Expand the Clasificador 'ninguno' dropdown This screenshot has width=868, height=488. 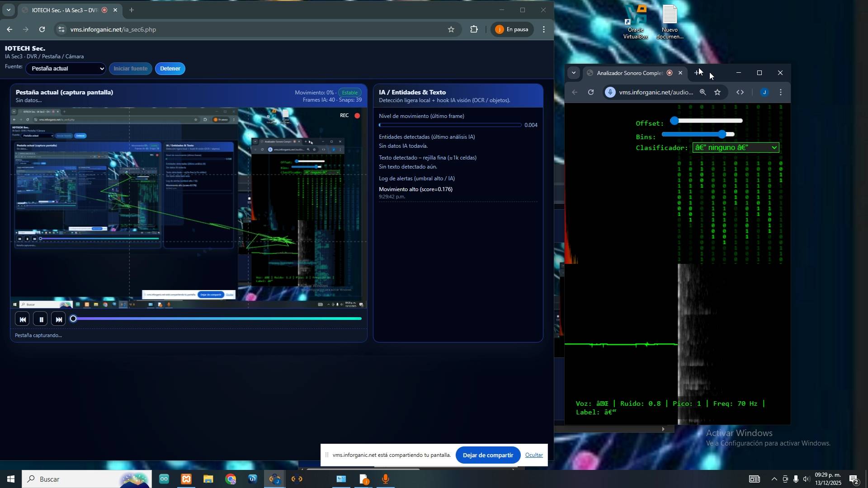pyautogui.click(x=736, y=148)
